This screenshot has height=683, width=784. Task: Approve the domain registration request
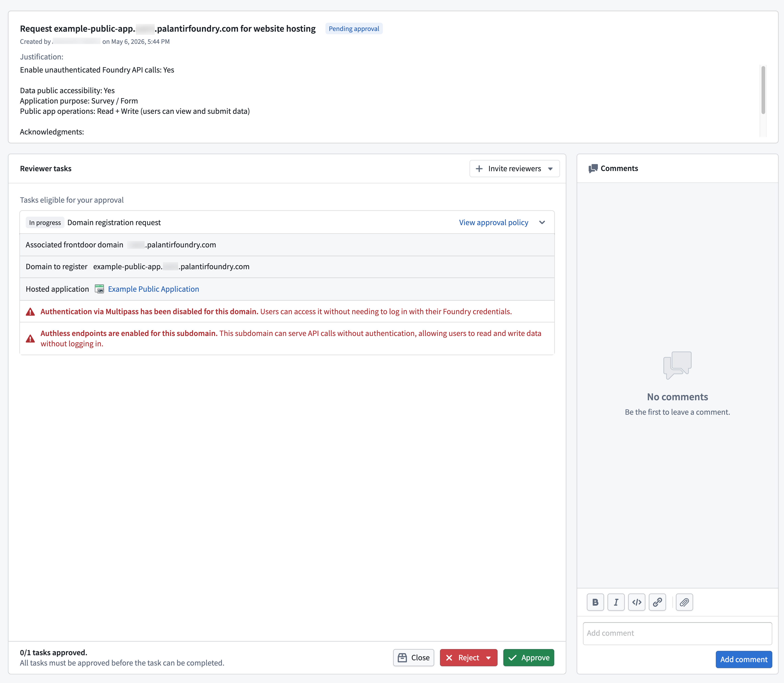pos(529,658)
